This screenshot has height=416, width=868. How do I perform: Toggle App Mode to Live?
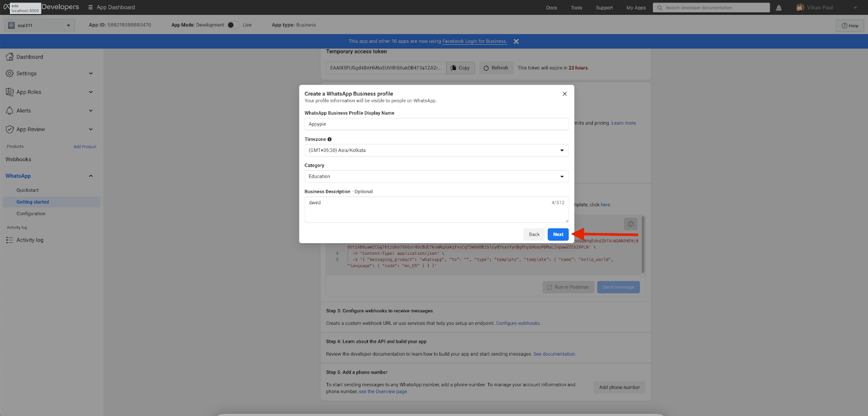pyautogui.click(x=233, y=25)
